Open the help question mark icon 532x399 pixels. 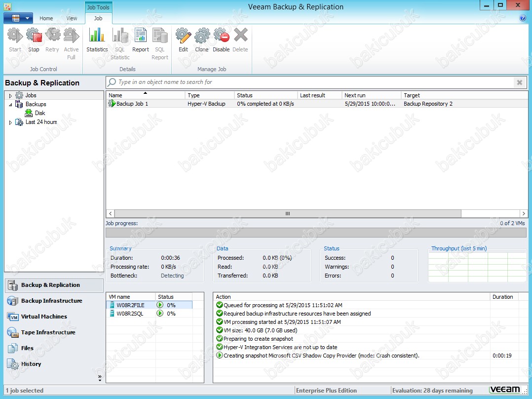point(523,18)
